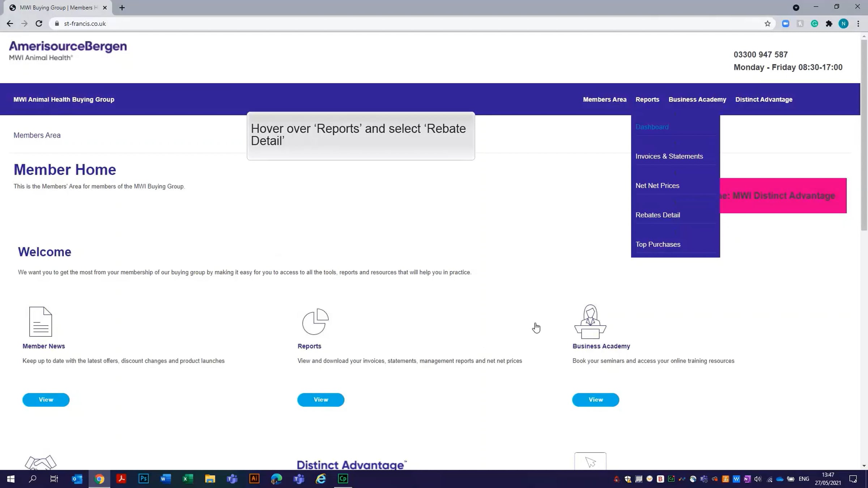The image size is (868, 488).
Task: Open a new browser tab
Action: pyautogui.click(x=122, y=8)
